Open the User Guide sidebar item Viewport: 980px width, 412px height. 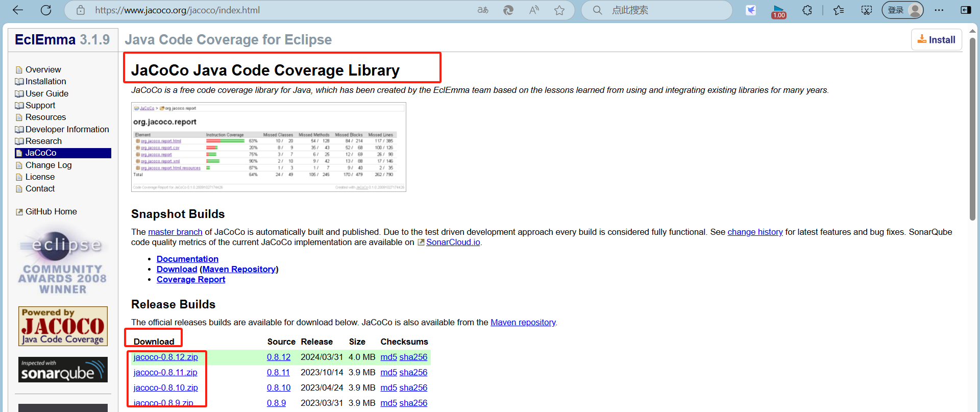click(x=46, y=93)
